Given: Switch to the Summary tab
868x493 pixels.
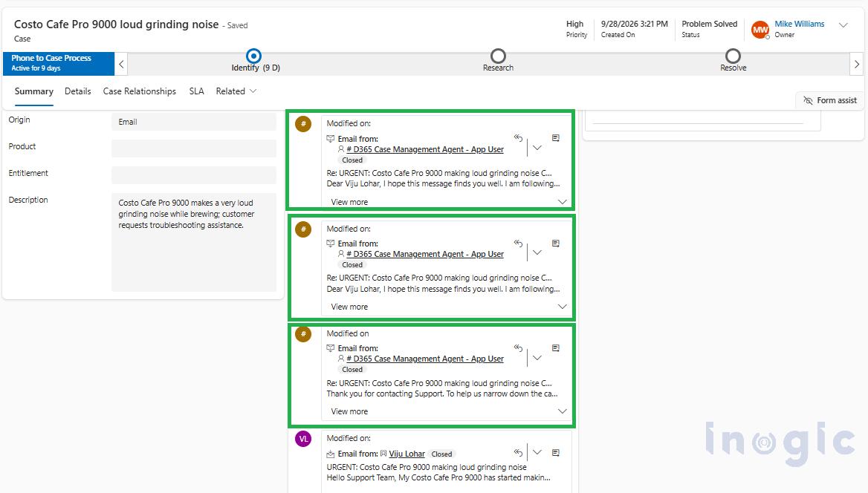Looking at the screenshot, I should (33, 91).
